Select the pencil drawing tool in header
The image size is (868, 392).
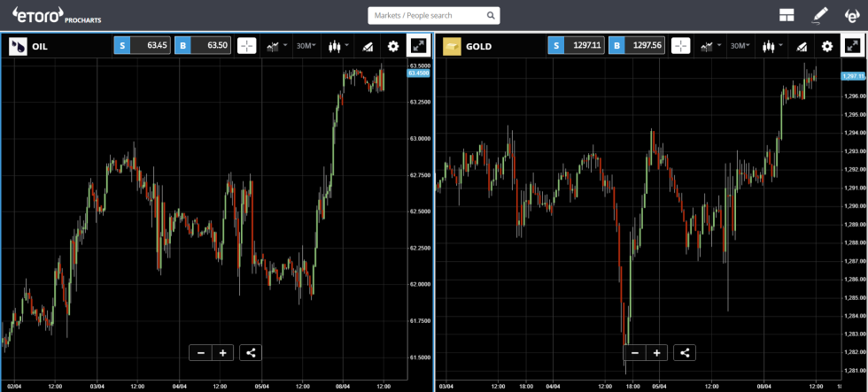click(x=819, y=15)
